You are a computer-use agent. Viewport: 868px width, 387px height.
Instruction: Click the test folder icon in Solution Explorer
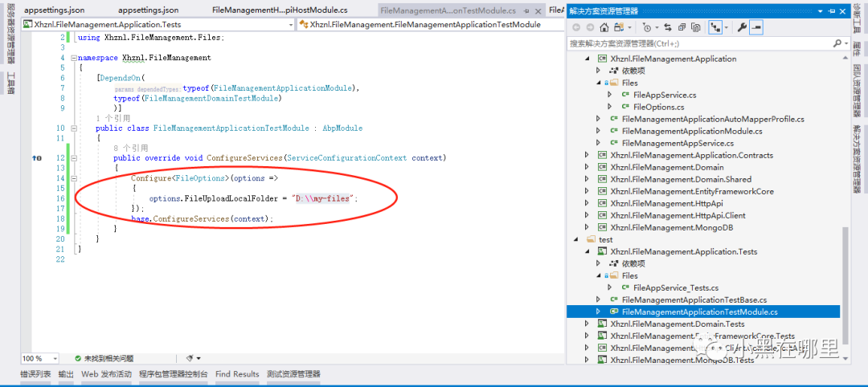coord(591,240)
